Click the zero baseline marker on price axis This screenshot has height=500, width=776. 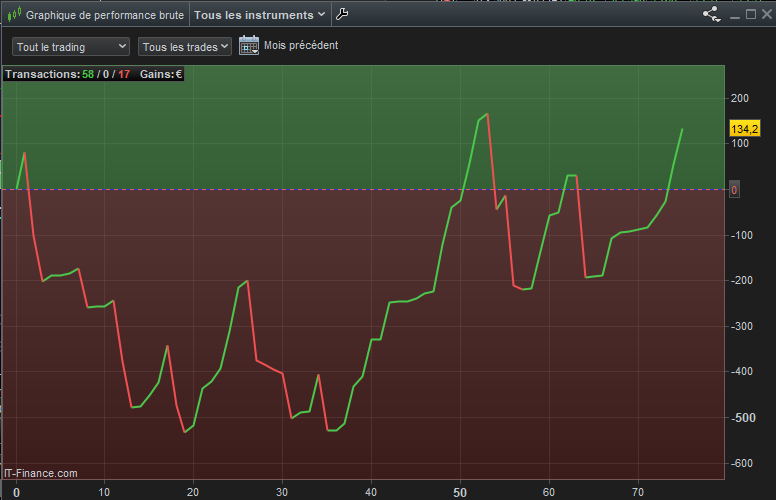click(734, 190)
